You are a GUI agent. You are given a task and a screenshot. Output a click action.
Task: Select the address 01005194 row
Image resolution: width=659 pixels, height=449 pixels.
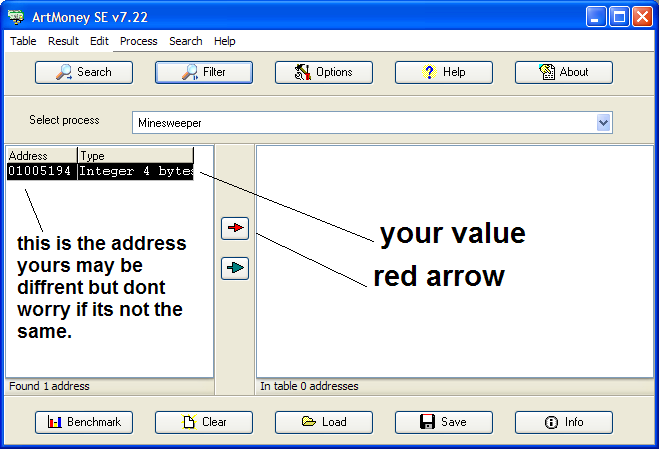pyautogui.click(x=100, y=171)
